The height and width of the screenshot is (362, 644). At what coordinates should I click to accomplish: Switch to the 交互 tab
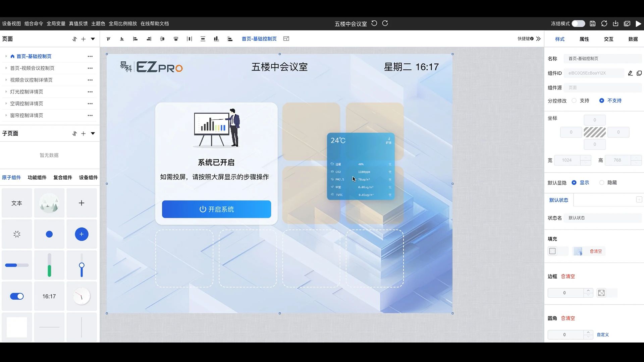point(608,39)
